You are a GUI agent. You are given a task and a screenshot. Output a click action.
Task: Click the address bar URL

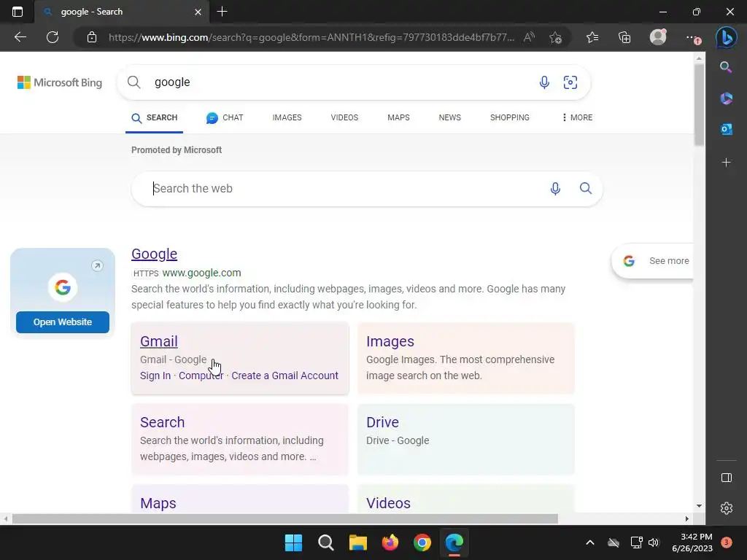click(311, 37)
